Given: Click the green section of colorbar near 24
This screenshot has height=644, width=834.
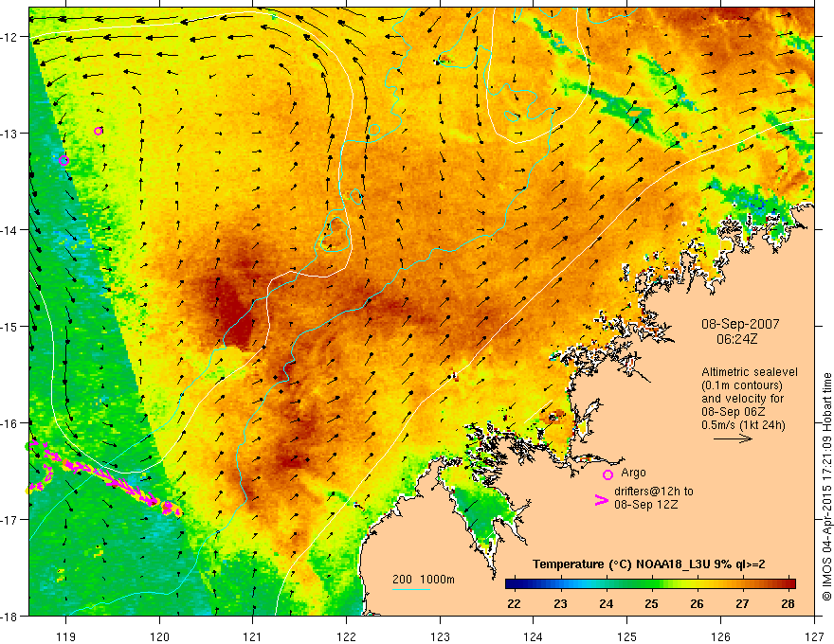Looking at the screenshot, I should 607,584.
